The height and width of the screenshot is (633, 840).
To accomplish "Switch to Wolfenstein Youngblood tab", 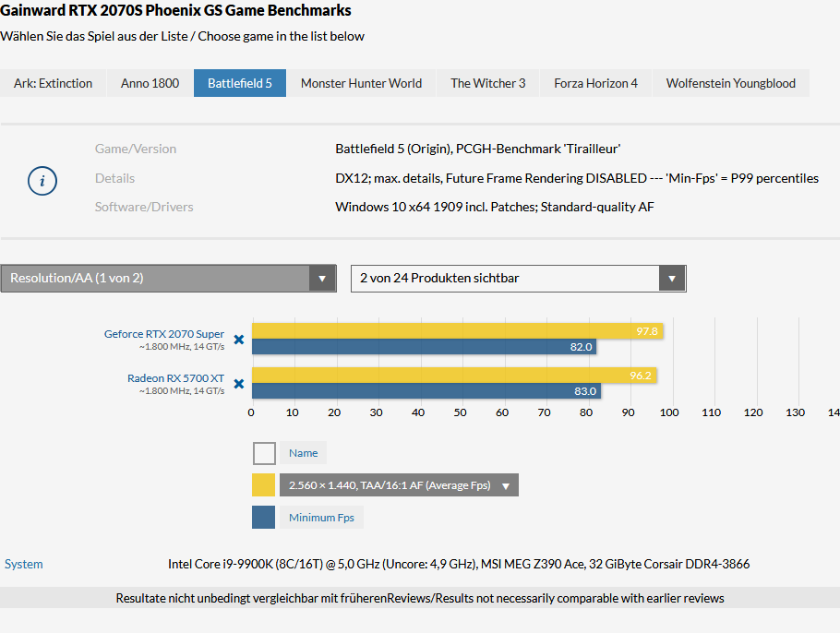I will [731, 83].
